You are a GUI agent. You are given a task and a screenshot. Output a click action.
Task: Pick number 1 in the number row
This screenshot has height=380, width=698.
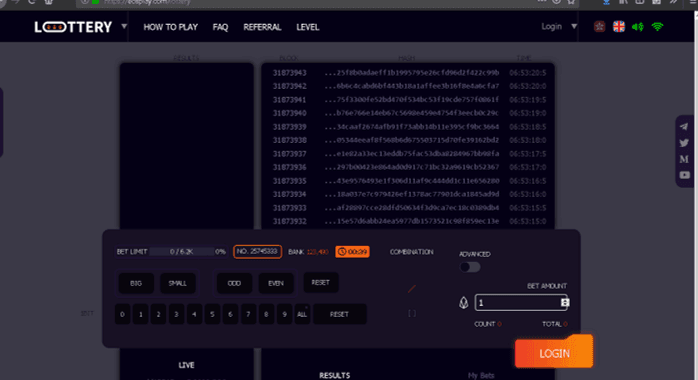(141, 314)
